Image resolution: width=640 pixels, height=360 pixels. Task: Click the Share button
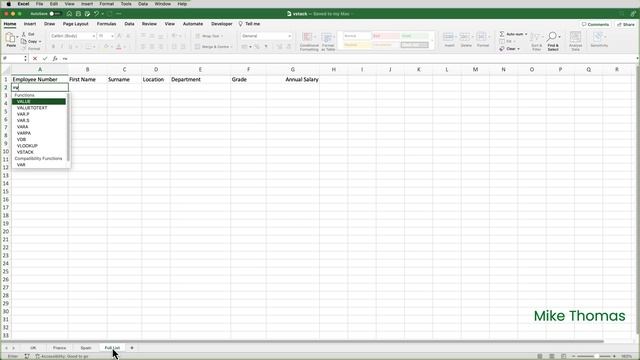pyautogui.click(x=626, y=24)
